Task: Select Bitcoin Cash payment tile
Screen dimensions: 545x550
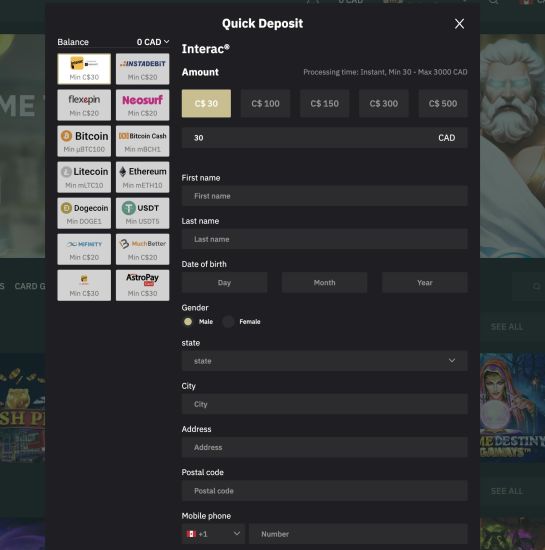Action: click(142, 141)
